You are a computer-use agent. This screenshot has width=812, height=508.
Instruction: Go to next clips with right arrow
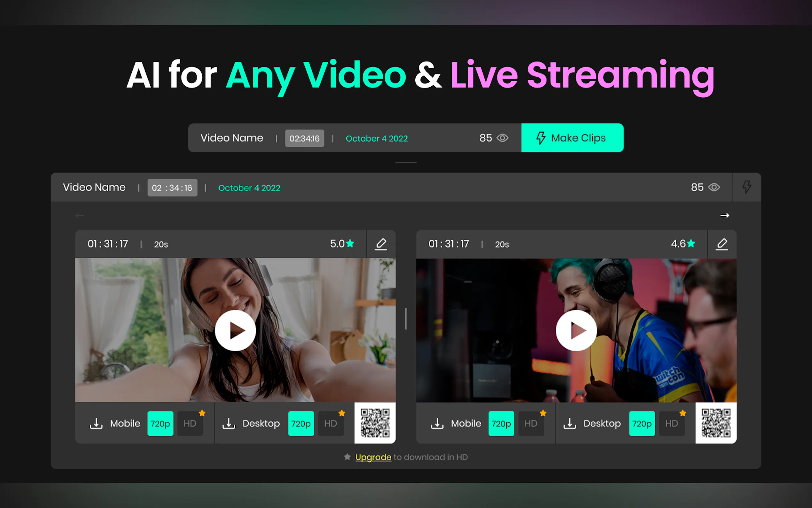point(724,215)
